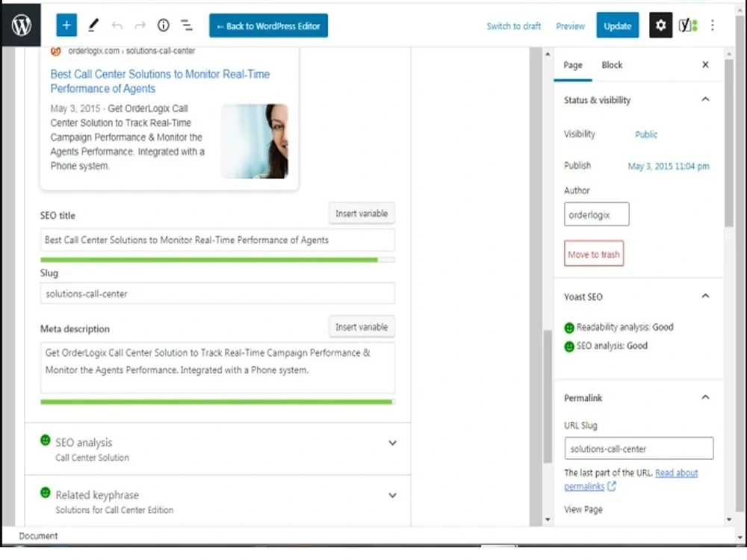
Task: Click the Preview link
Action: coord(570,26)
